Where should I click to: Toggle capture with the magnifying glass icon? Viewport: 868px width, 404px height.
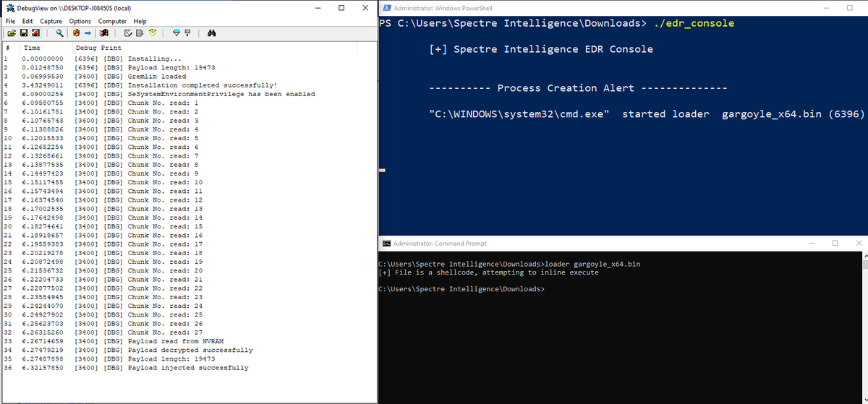click(60, 33)
